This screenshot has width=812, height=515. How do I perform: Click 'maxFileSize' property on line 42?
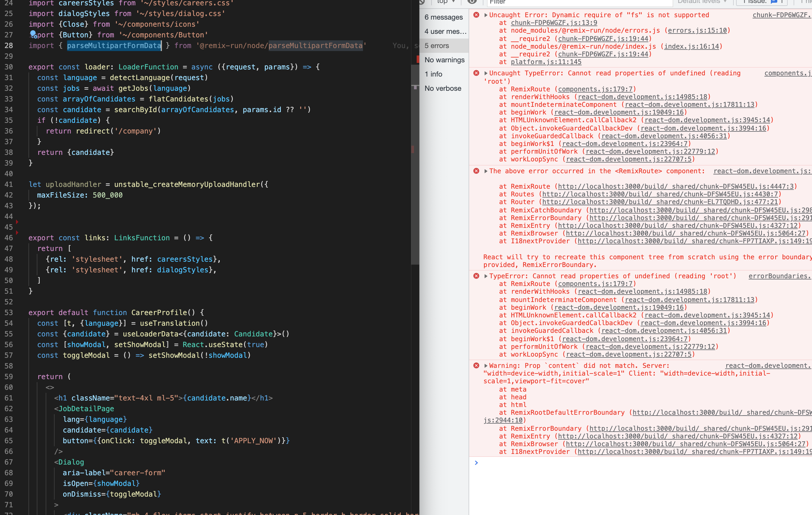point(60,195)
